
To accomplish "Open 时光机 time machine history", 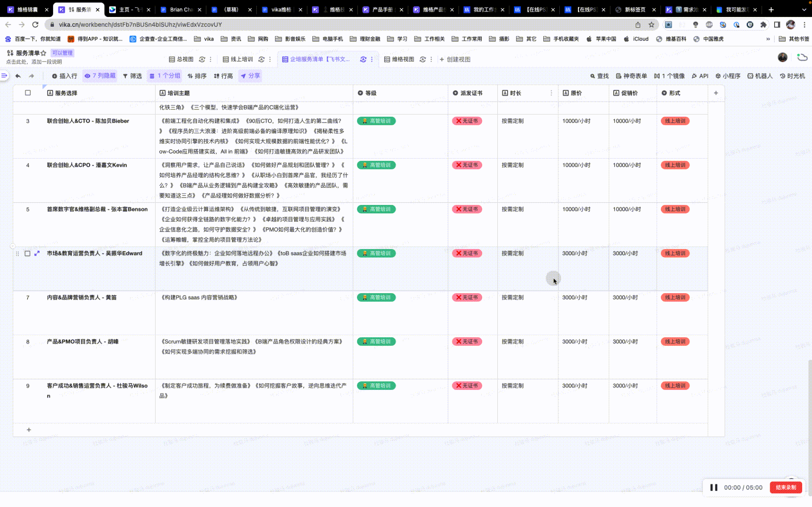I will pos(792,76).
